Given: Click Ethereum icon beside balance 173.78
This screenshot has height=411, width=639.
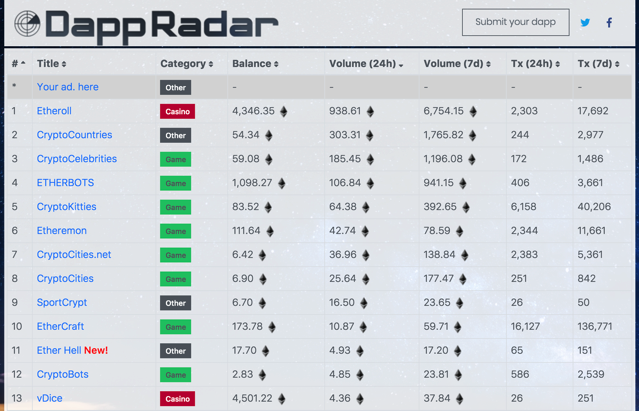Looking at the screenshot, I should point(272,327).
